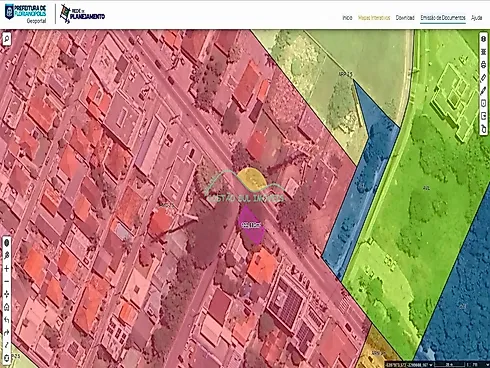490x368 pixels.
Task: Open Mapas Interativos in the top menu
Action: (x=374, y=18)
